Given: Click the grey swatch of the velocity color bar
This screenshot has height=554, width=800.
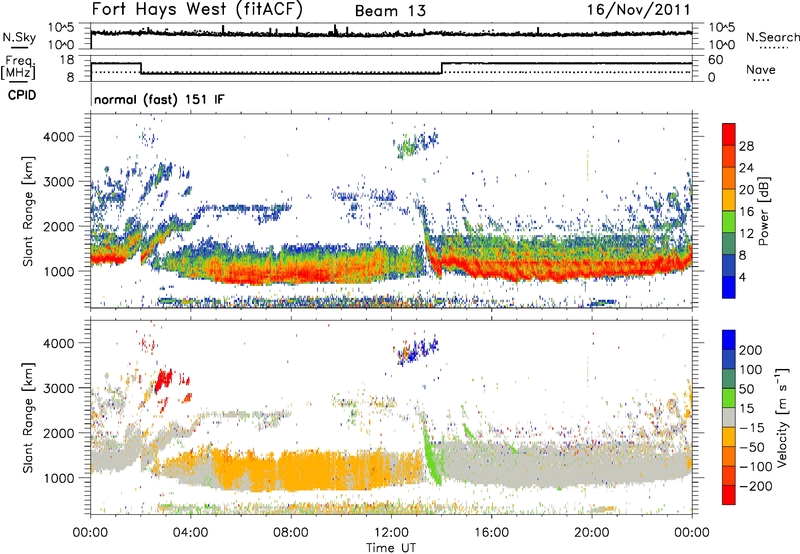Looking at the screenshot, I should point(729,417).
